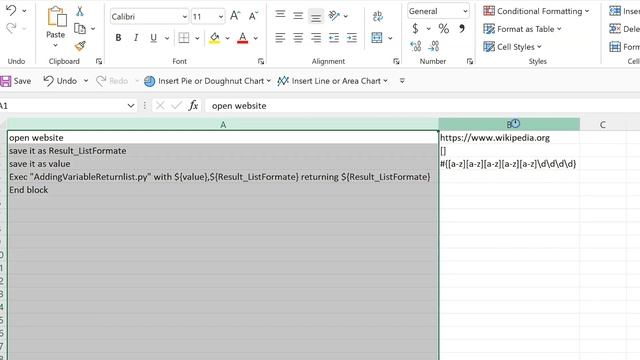
Task: Click Undo in Quick Access Toolbar
Action: 60,81
